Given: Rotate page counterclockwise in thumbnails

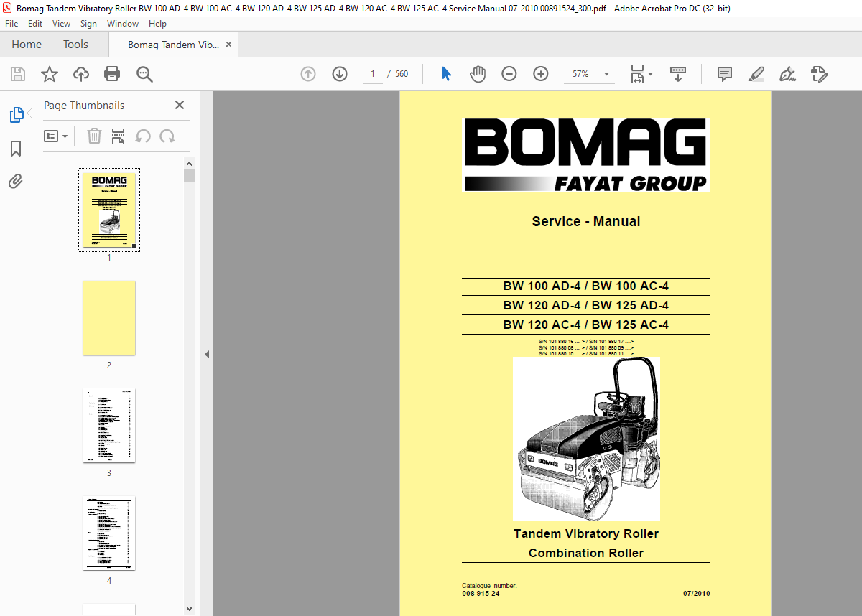Looking at the screenshot, I should point(143,136).
